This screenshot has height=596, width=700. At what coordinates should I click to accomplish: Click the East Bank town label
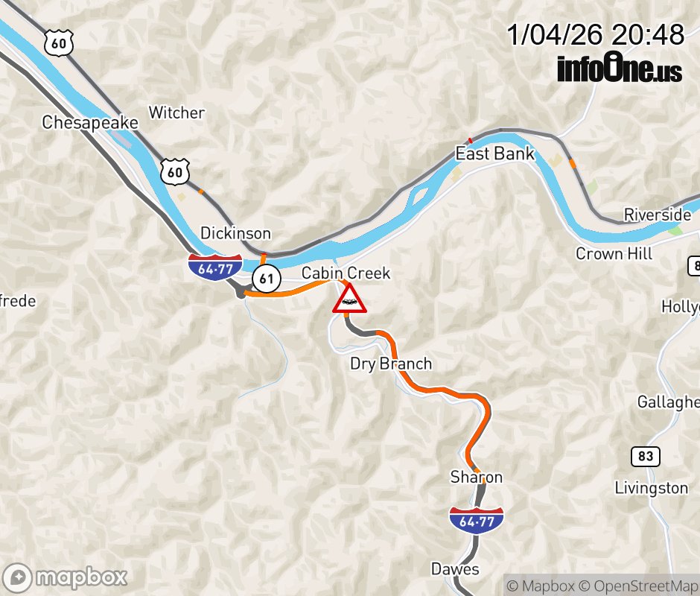coord(494,153)
